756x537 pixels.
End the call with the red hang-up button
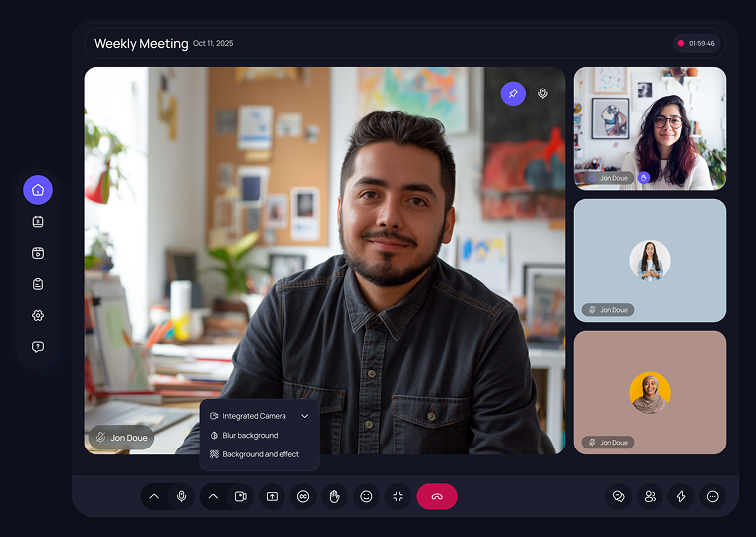click(x=437, y=496)
